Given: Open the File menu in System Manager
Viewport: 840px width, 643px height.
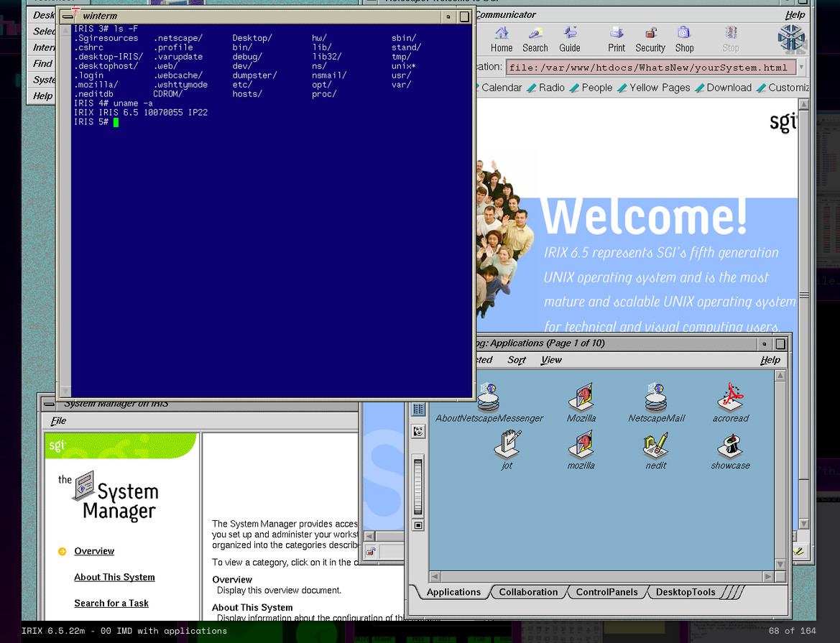Looking at the screenshot, I should pyautogui.click(x=58, y=421).
